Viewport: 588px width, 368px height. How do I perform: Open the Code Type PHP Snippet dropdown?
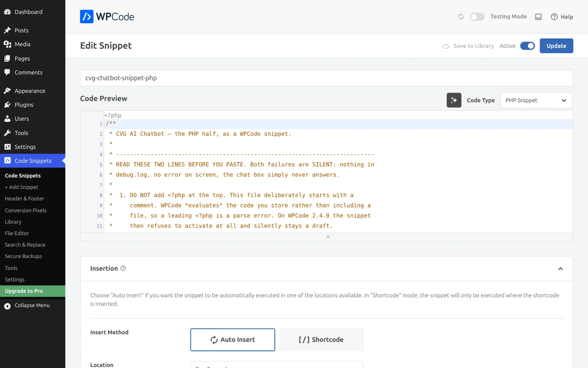(x=536, y=100)
